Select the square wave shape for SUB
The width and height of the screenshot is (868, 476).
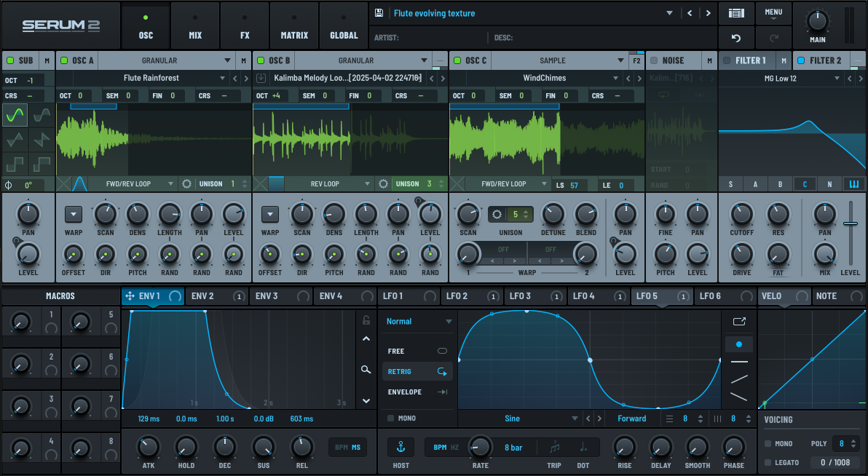[x=15, y=164]
